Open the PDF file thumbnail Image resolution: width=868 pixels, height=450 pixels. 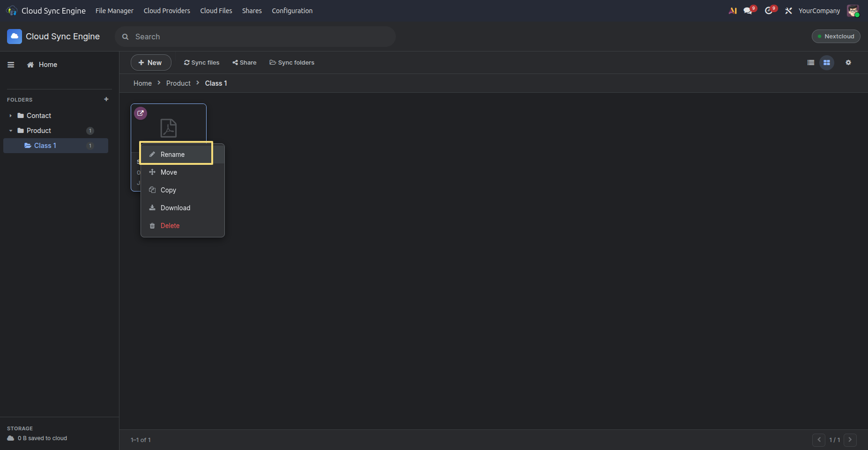(x=169, y=128)
